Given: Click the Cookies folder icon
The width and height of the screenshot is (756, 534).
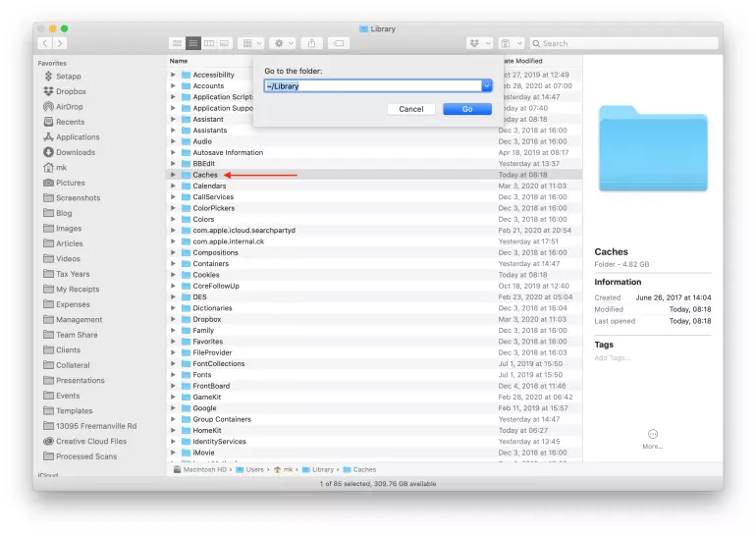Looking at the screenshot, I should point(187,275).
